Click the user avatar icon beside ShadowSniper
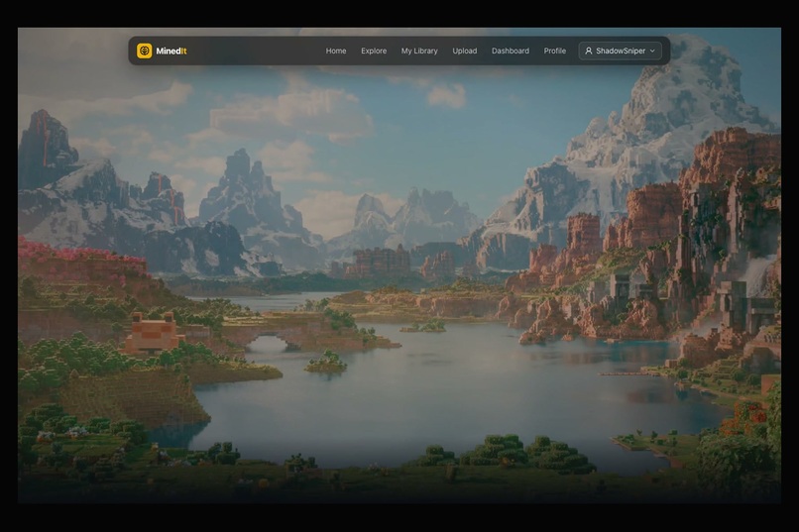 [x=589, y=51]
